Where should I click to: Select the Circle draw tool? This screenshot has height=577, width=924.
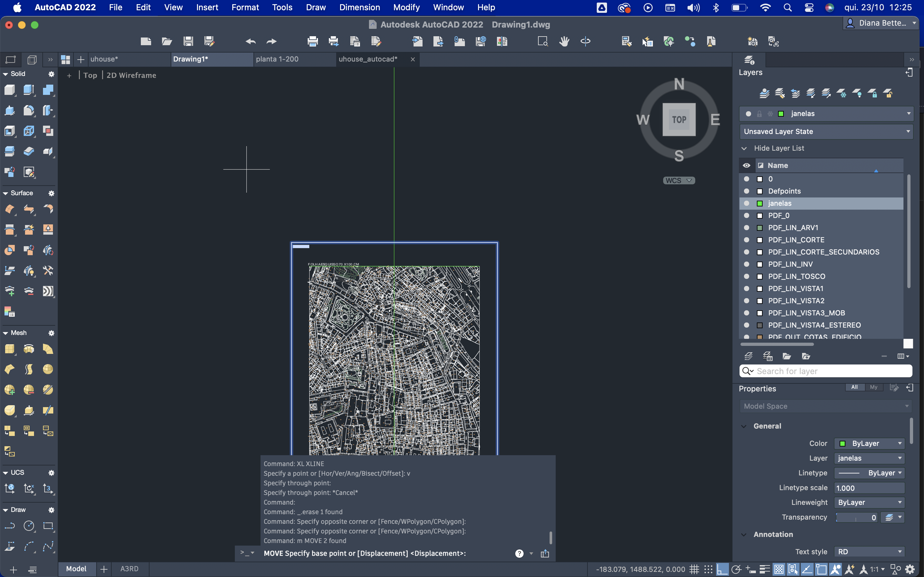click(29, 526)
